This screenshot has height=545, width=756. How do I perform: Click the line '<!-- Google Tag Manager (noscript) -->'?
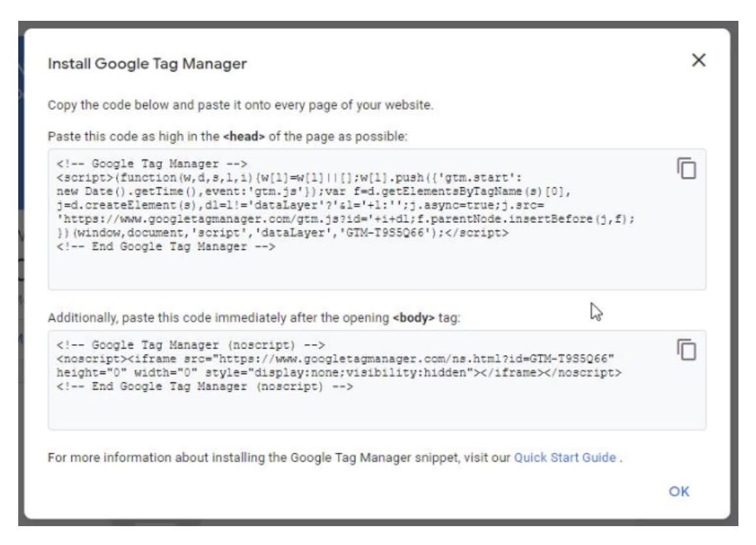(191, 345)
